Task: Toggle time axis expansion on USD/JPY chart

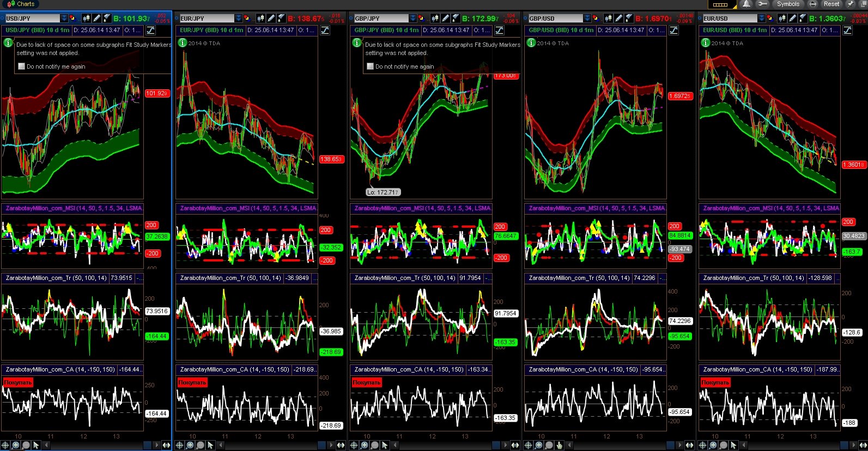Action: pos(166,446)
